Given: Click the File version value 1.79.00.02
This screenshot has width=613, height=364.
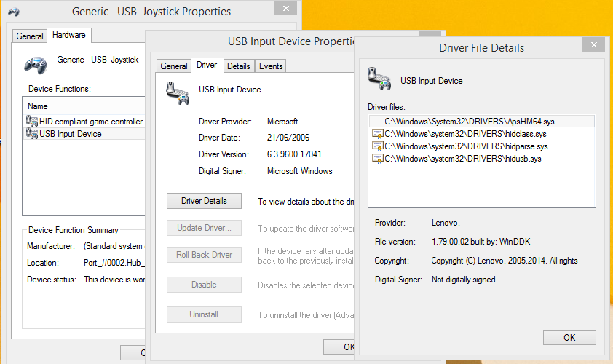Looking at the screenshot, I should click(x=480, y=242).
